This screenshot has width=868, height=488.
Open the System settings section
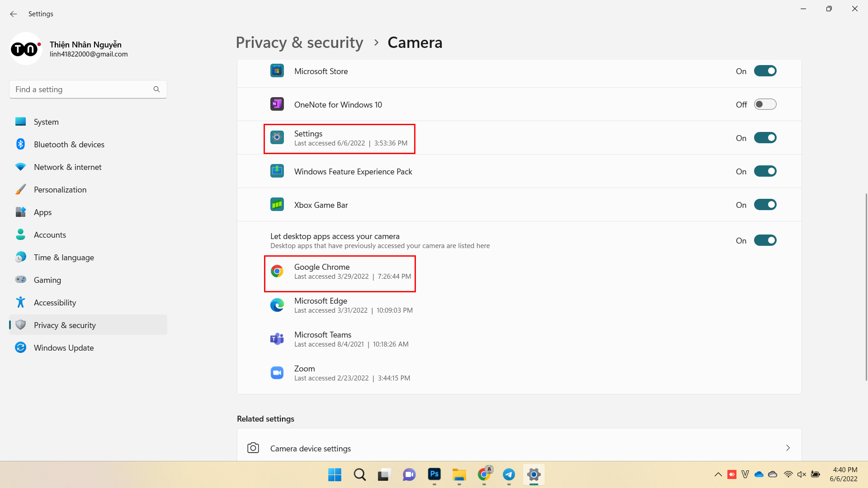click(46, 122)
